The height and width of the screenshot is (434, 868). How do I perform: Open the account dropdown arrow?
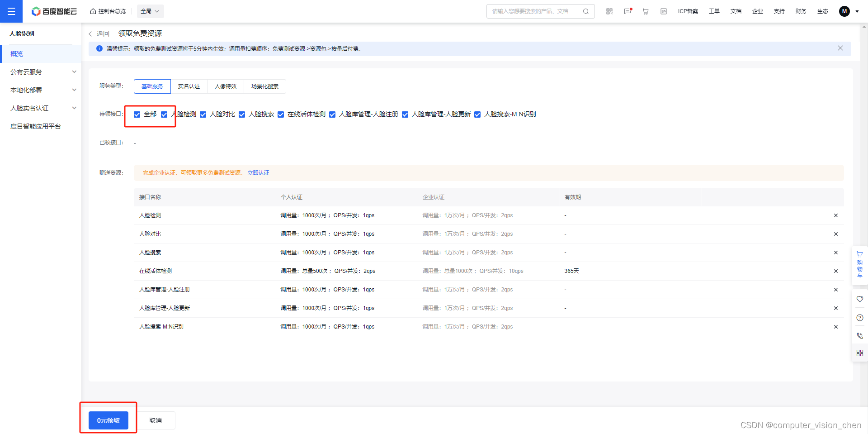(857, 11)
